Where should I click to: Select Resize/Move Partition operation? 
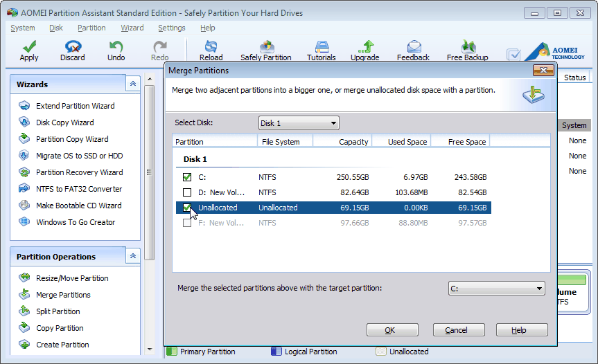pos(72,278)
